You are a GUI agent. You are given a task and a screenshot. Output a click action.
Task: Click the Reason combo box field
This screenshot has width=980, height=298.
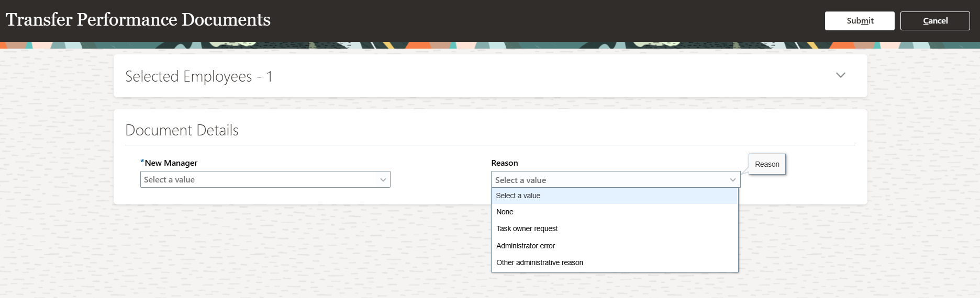(616, 180)
